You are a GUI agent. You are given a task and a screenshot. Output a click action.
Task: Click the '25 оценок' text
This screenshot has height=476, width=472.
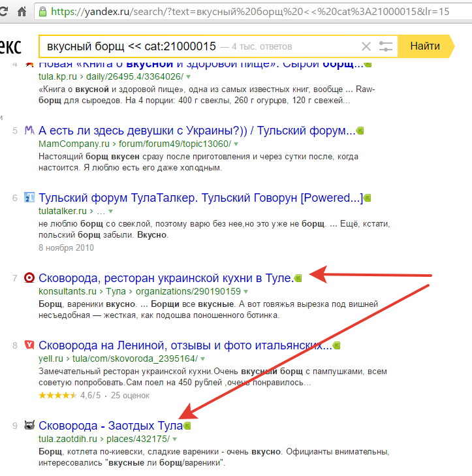tap(130, 396)
